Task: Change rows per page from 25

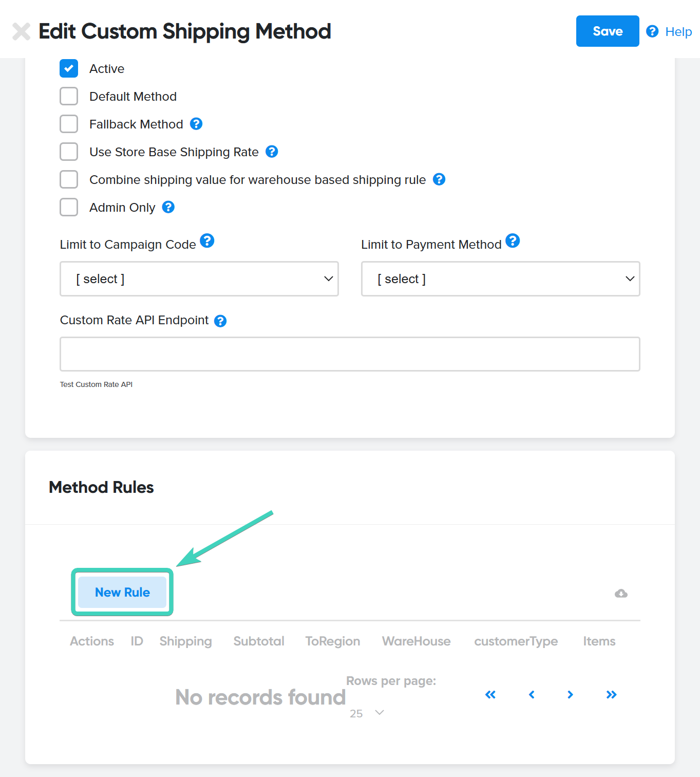Action: [x=366, y=713]
